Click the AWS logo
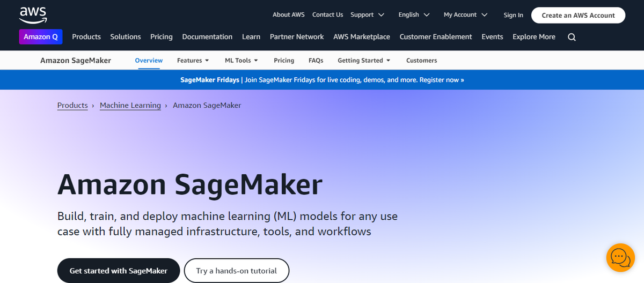Image resolution: width=644 pixels, height=283 pixels. coord(32,15)
